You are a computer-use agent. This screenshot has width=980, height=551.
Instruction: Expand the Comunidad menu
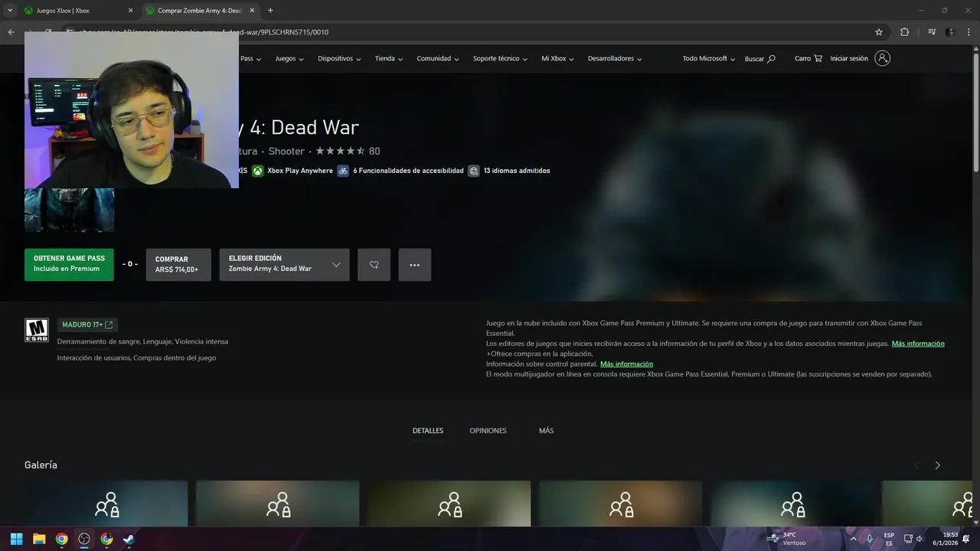point(438,59)
